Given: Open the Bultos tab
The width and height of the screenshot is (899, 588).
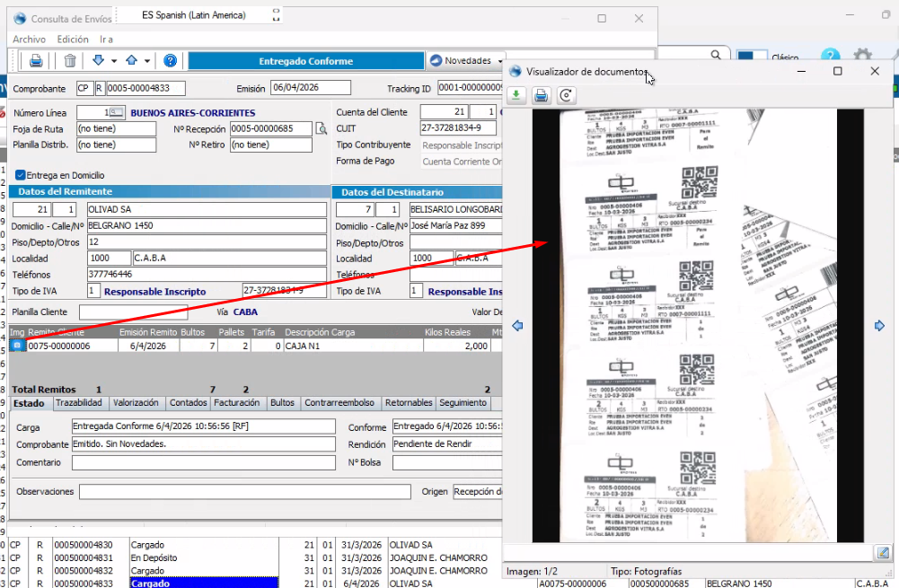Looking at the screenshot, I should pos(282,403).
